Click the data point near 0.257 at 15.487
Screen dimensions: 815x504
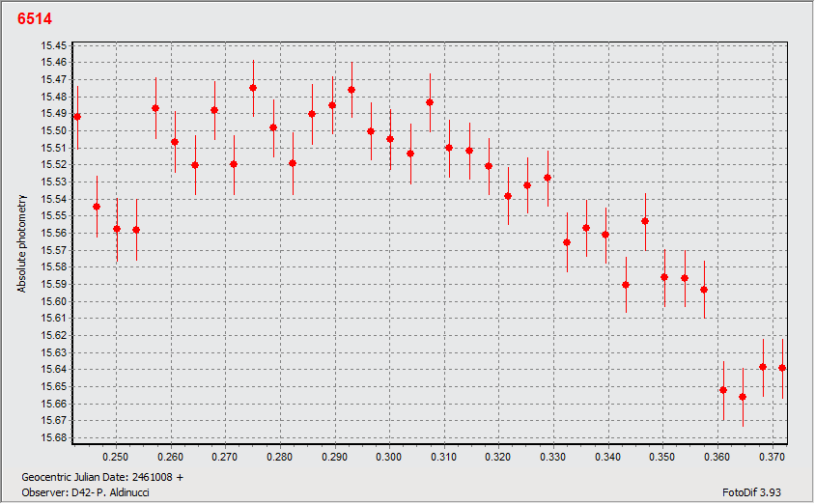point(155,108)
